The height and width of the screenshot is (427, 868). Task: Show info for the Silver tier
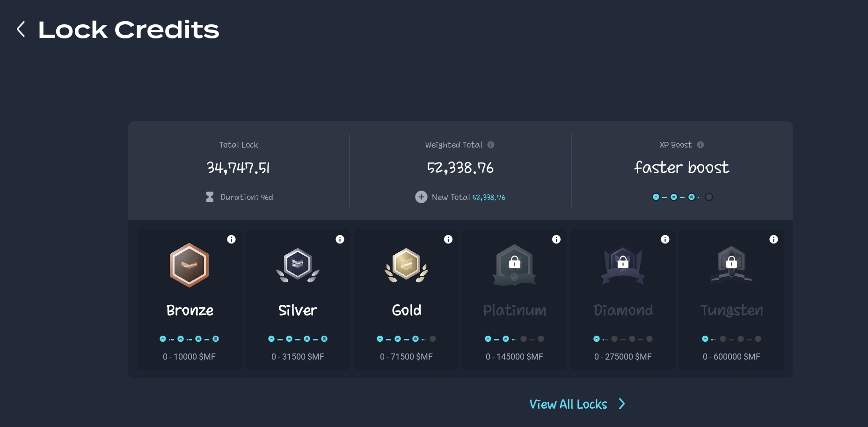[x=340, y=239]
